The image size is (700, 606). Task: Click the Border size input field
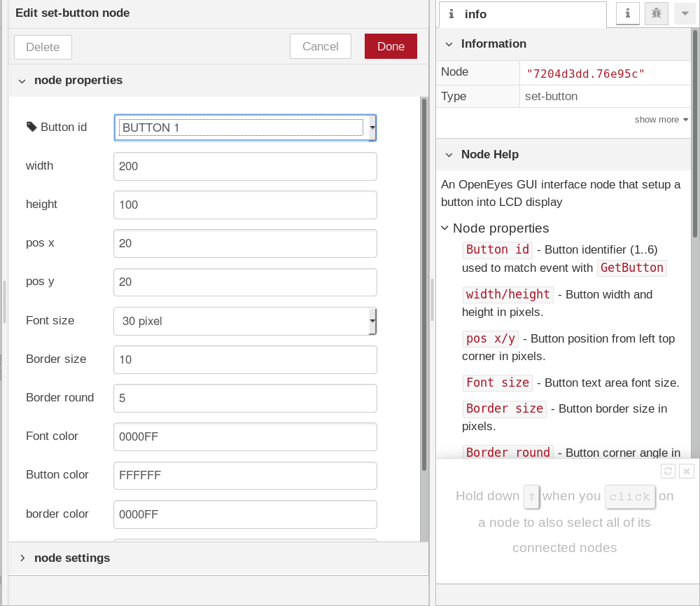click(x=245, y=360)
